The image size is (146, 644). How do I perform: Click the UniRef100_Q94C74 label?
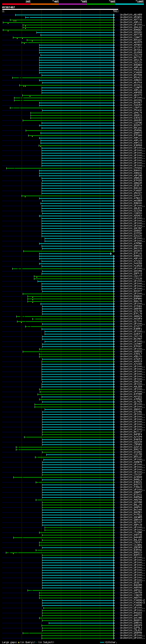pos(131,113)
